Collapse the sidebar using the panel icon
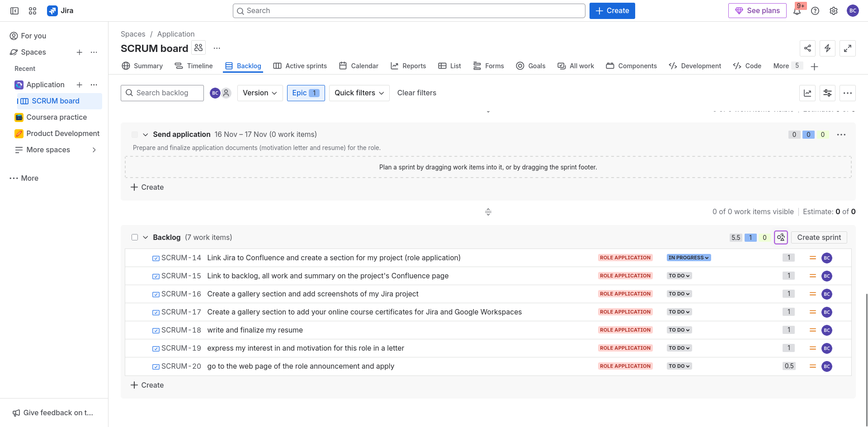Viewport: 868px width, 427px height. pos(14,11)
